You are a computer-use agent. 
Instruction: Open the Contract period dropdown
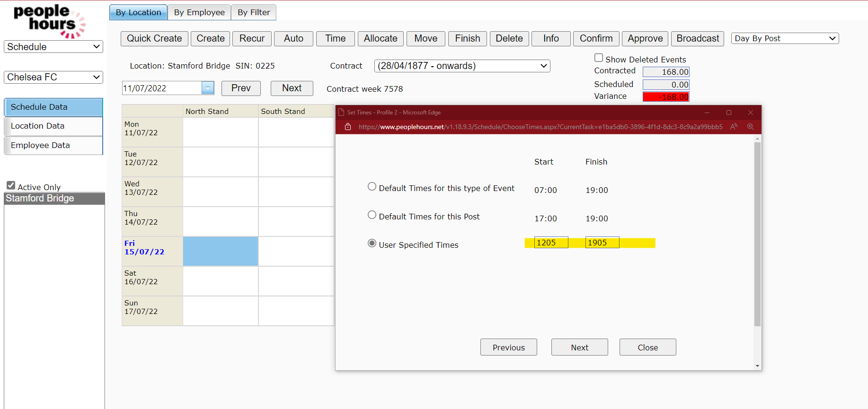462,66
